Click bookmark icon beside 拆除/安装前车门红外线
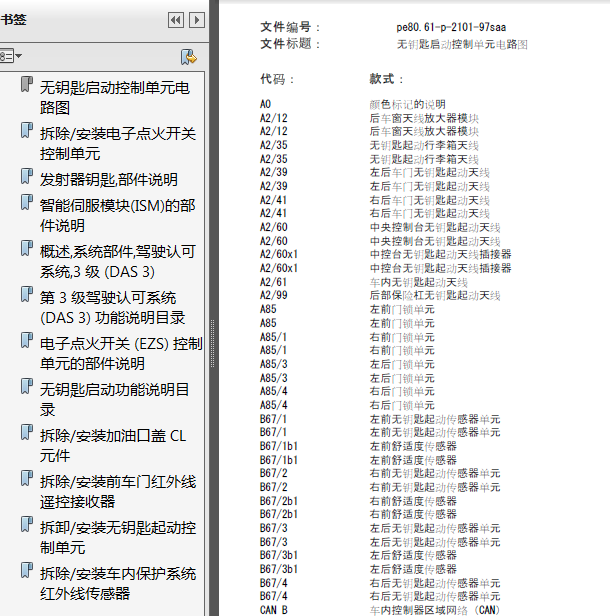 pyautogui.click(x=27, y=478)
